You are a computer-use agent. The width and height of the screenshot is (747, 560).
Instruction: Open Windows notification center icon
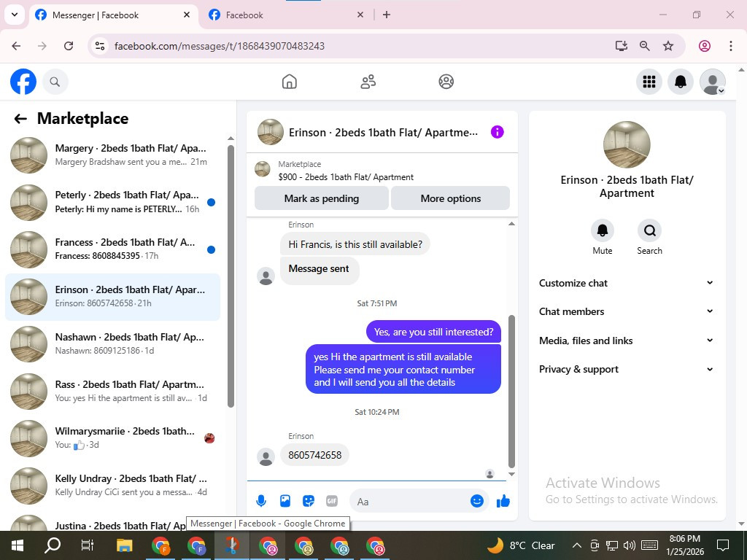(x=723, y=545)
